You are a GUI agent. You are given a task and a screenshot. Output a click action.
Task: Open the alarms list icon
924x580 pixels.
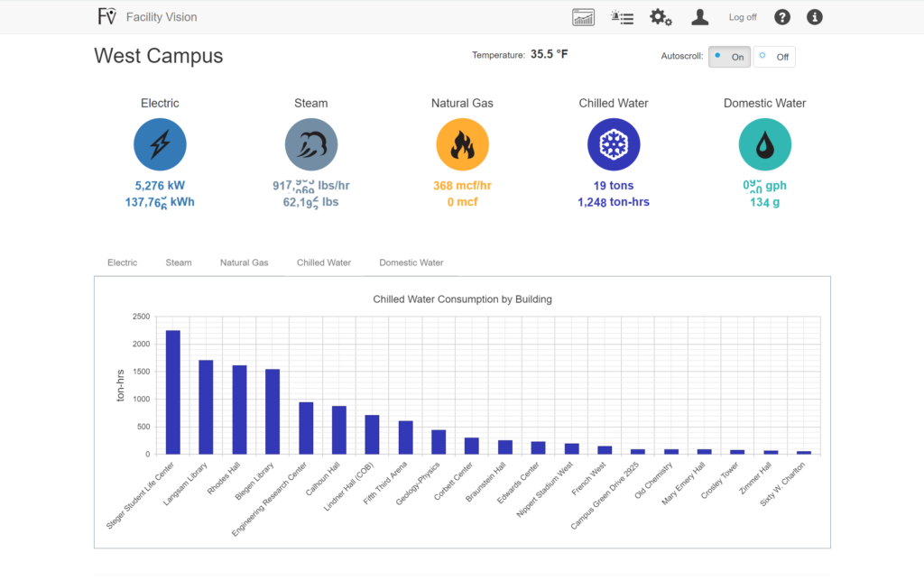[622, 16]
